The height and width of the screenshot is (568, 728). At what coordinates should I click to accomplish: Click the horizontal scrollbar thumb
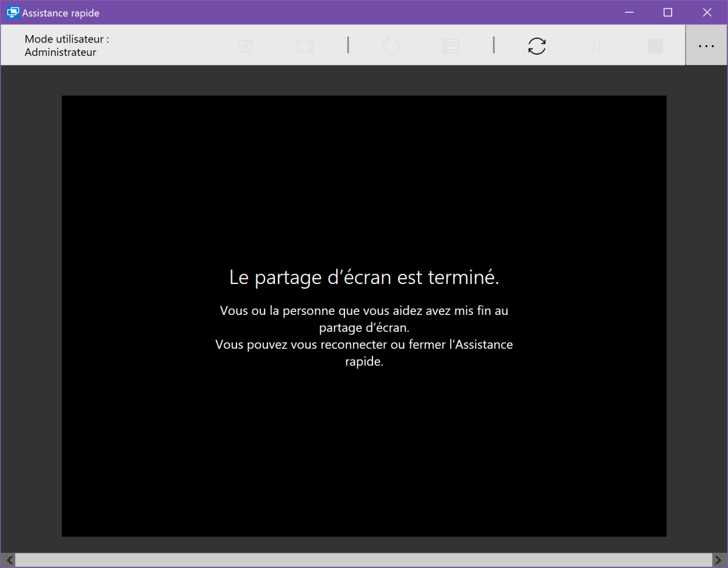point(364,559)
